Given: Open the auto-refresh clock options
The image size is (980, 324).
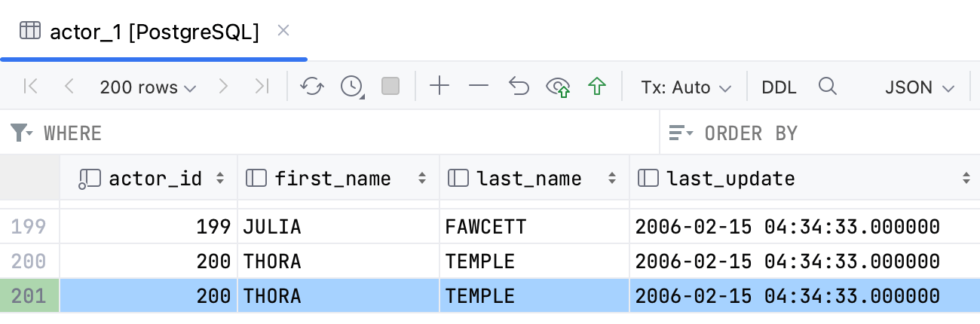Looking at the screenshot, I should (x=352, y=87).
